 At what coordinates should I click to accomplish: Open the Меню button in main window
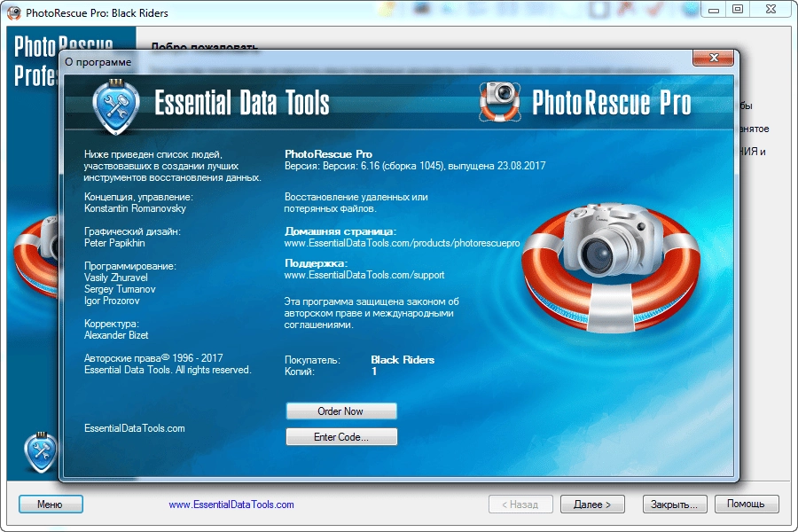51,504
